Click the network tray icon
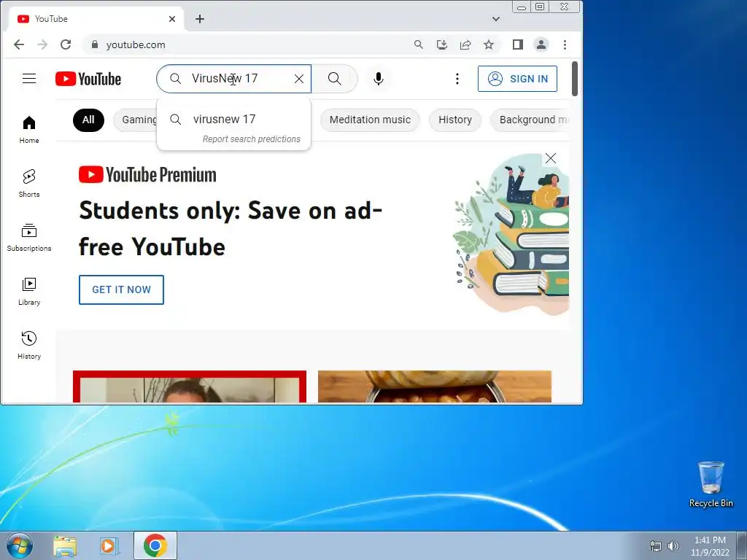The image size is (747, 560). [656, 546]
